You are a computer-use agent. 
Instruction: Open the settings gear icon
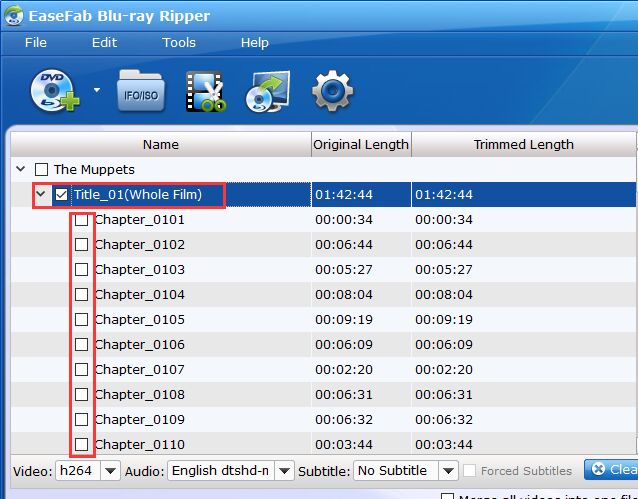click(332, 91)
